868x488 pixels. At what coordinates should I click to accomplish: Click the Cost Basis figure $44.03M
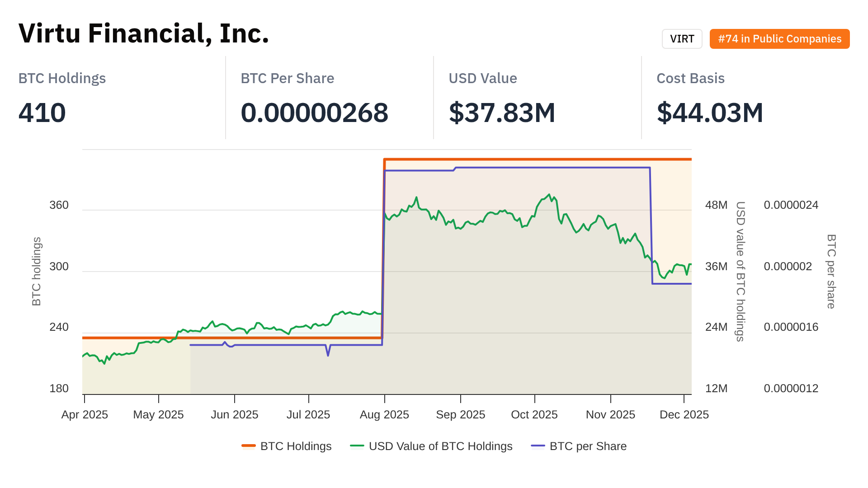pyautogui.click(x=710, y=113)
